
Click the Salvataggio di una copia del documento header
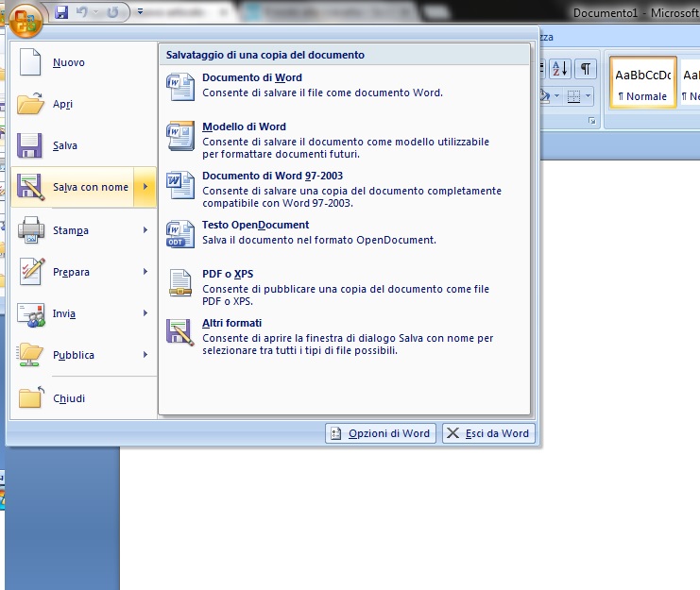265,55
